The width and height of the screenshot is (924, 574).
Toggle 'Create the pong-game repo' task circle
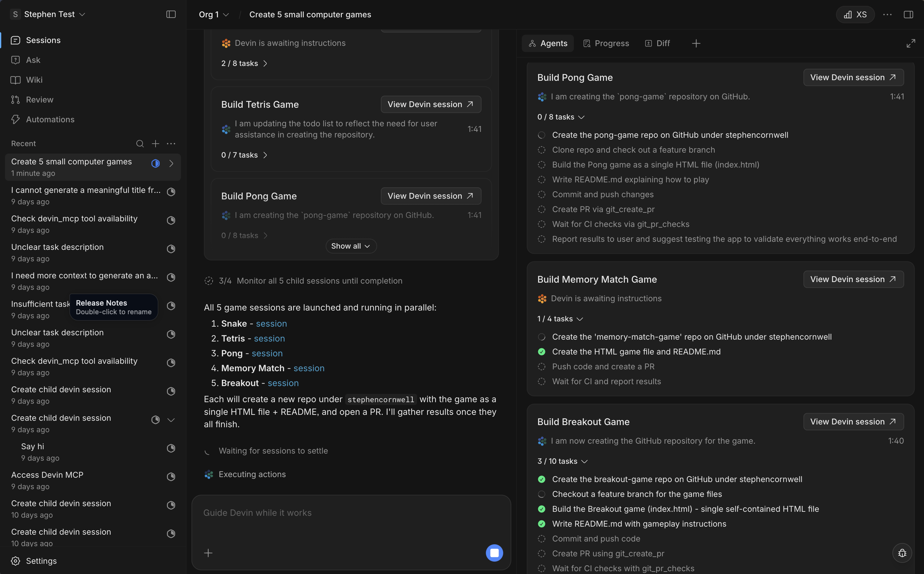[541, 135]
